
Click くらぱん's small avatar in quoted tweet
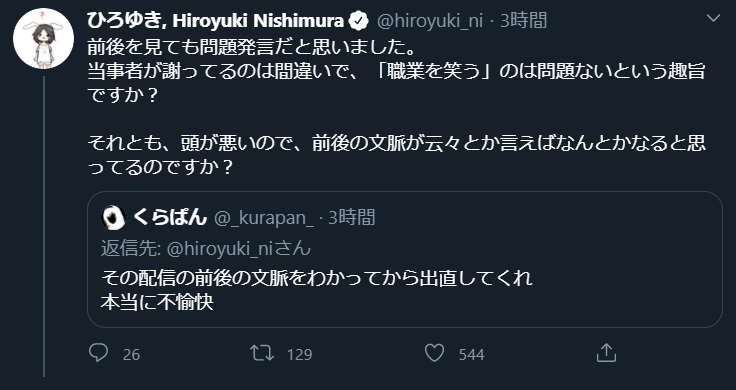point(113,218)
